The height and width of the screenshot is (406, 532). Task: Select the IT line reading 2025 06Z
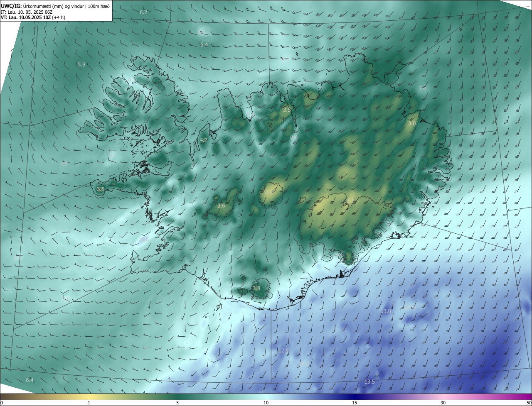tap(27, 12)
